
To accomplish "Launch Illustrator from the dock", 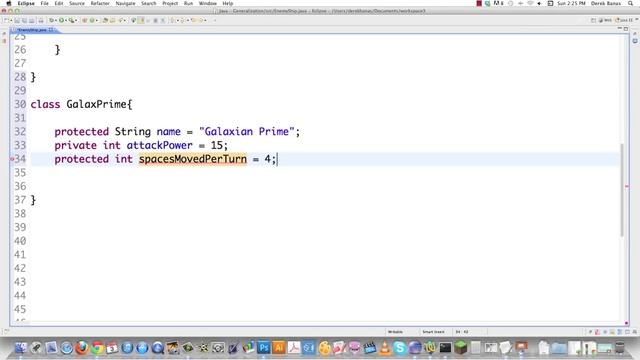I will pyautogui.click(x=279, y=348).
